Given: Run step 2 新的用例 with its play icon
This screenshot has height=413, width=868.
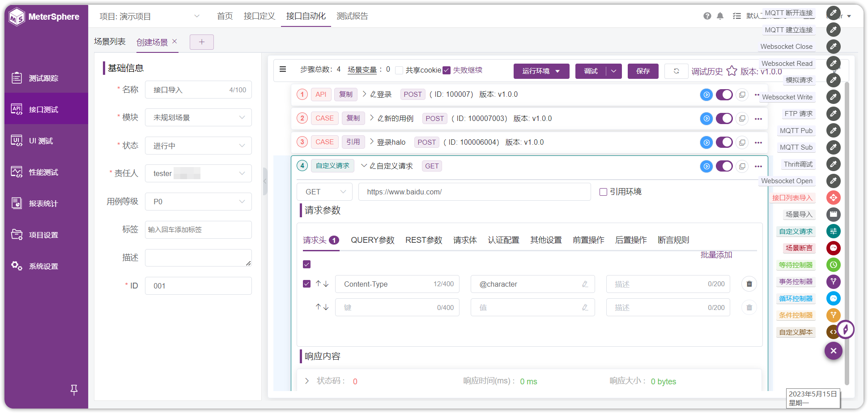Looking at the screenshot, I should click(706, 119).
